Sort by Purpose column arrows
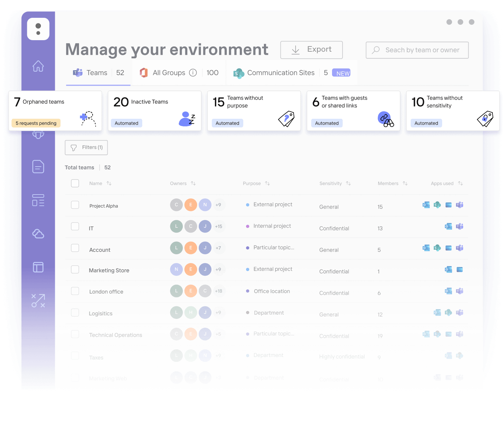Screen dimensions: 504x423 (267, 183)
